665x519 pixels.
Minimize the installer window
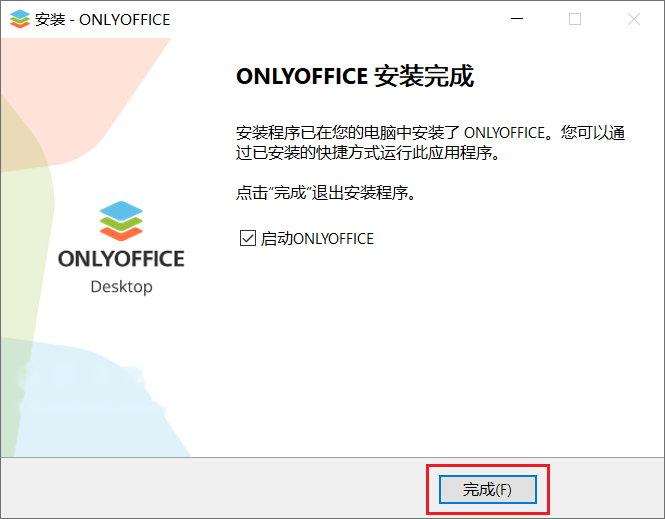517,19
